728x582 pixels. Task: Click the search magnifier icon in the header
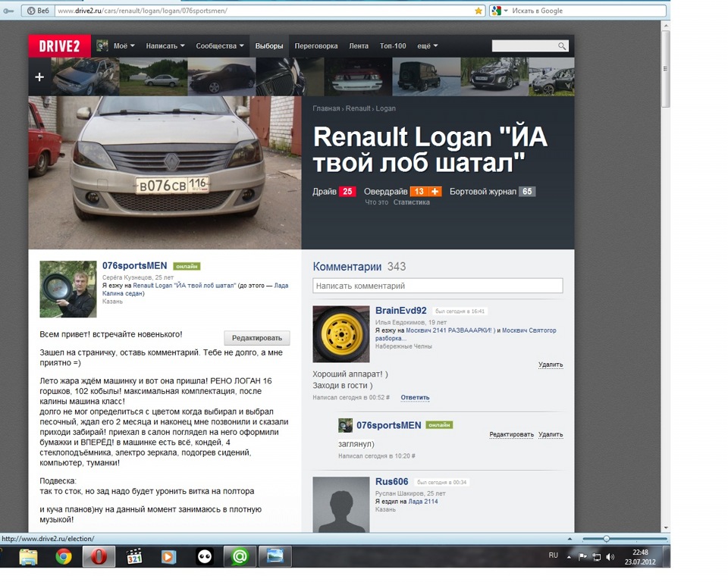(x=562, y=46)
